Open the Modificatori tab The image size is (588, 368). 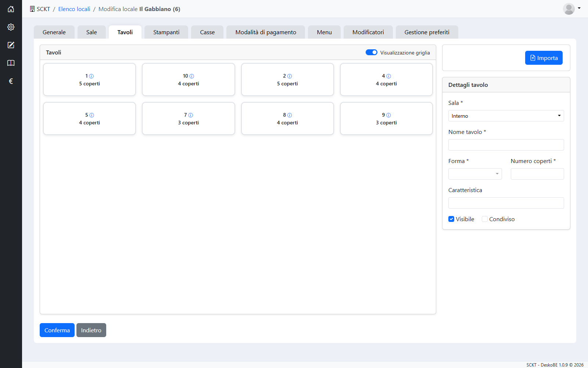coord(368,32)
